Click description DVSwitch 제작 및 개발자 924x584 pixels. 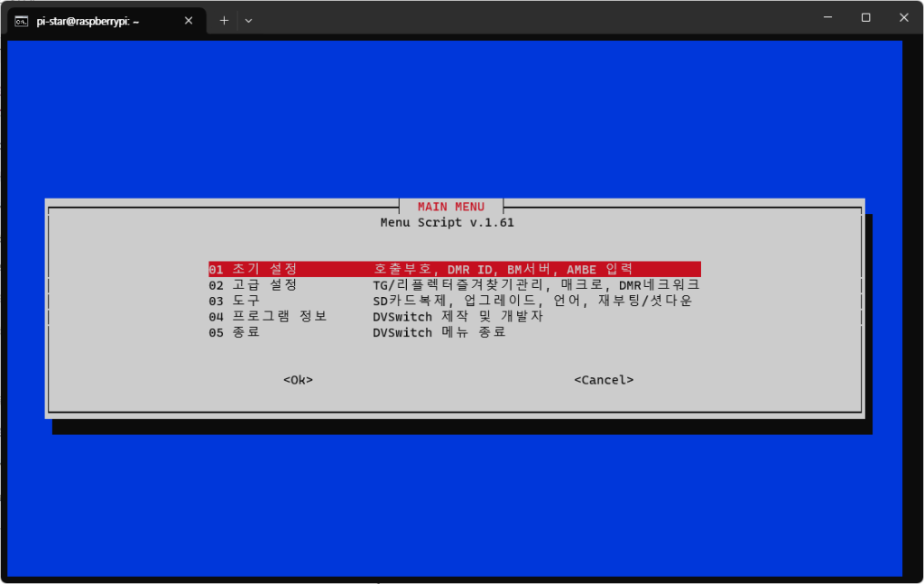click(x=457, y=317)
